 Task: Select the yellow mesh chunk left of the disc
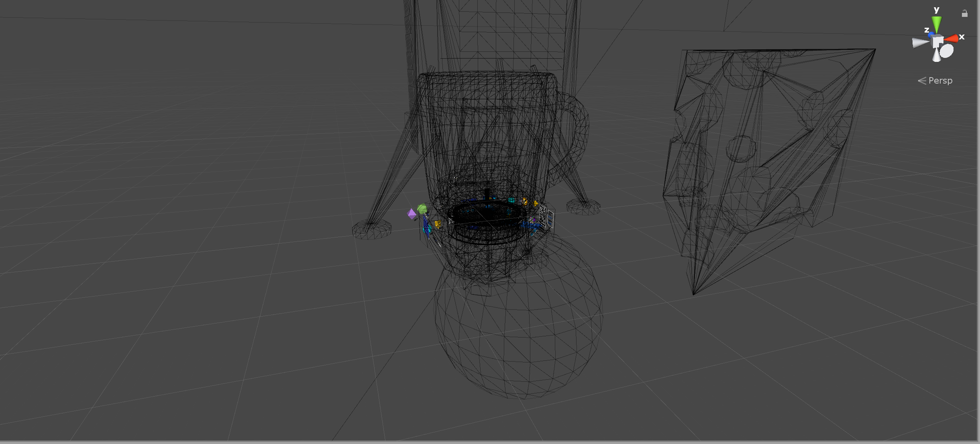438,224
